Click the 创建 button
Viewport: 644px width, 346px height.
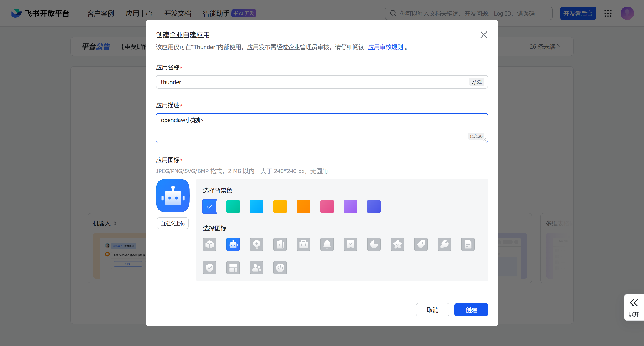coord(471,310)
